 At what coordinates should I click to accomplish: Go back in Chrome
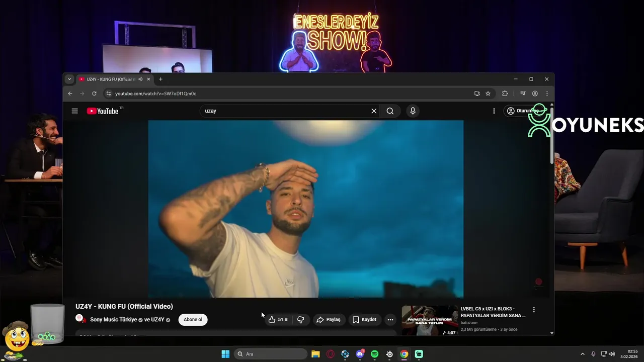point(70,94)
